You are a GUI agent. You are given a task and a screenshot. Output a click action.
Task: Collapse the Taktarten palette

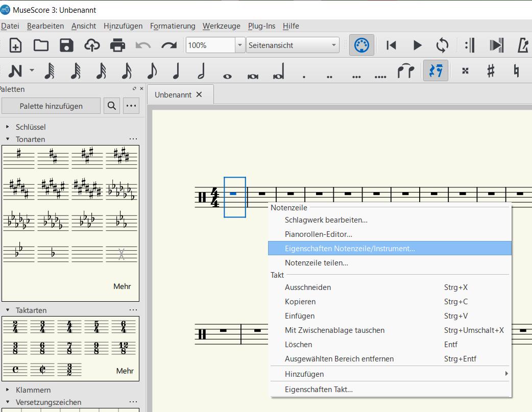(8, 310)
